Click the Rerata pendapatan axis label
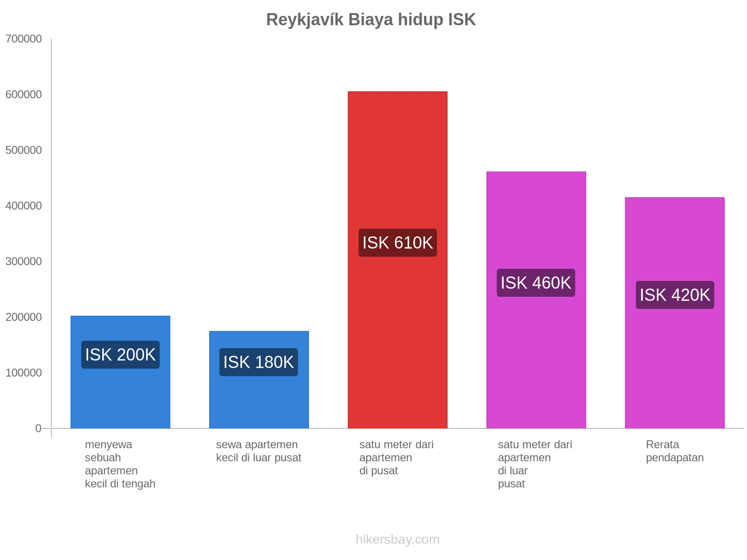Image resolution: width=747 pixels, height=560 pixels. click(x=675, y=451)
